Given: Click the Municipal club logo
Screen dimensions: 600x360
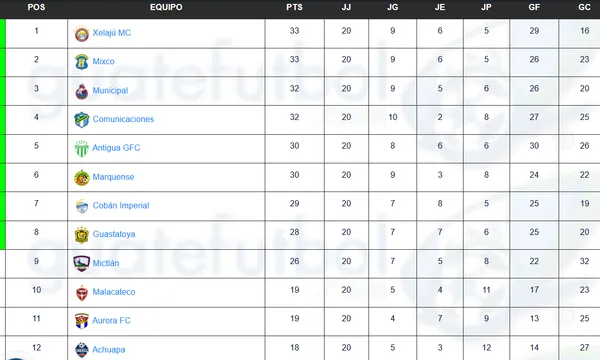Looking at the screenshot, I should point(82,91).
